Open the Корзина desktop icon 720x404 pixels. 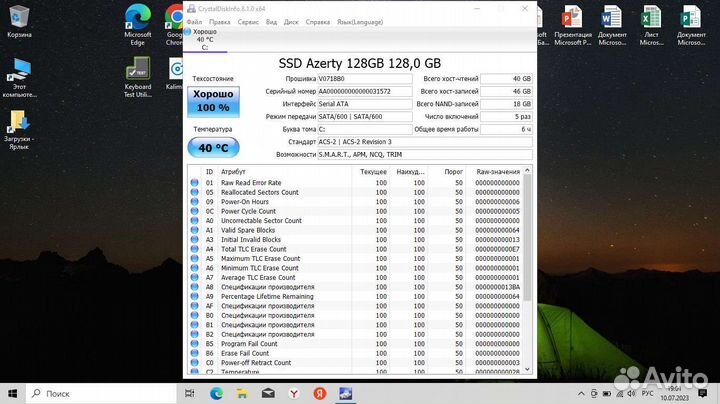(19, 21)
